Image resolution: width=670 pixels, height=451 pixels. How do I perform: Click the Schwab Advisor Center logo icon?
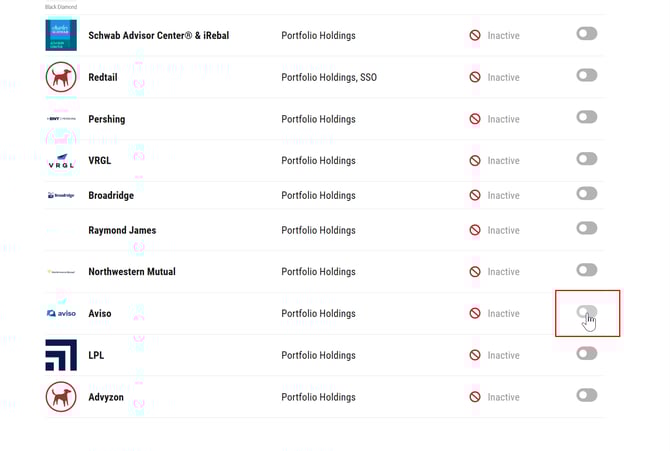coord(61,35)
